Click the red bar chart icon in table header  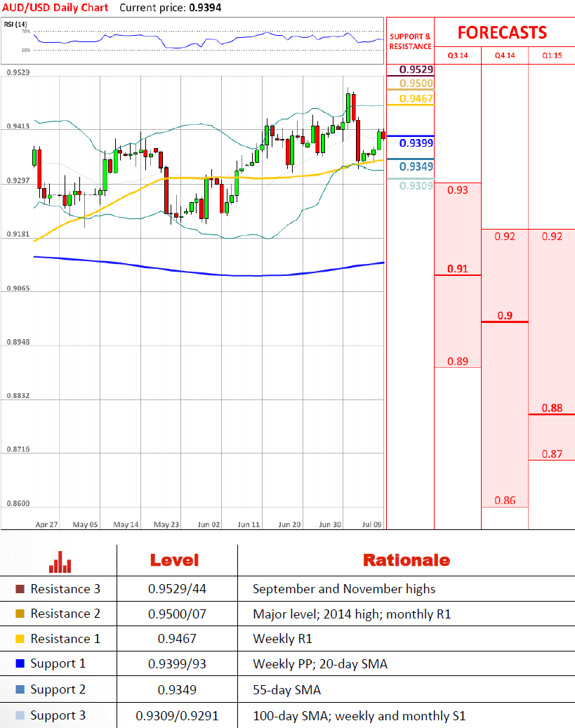pyautogui.click(x=60, y=561)
